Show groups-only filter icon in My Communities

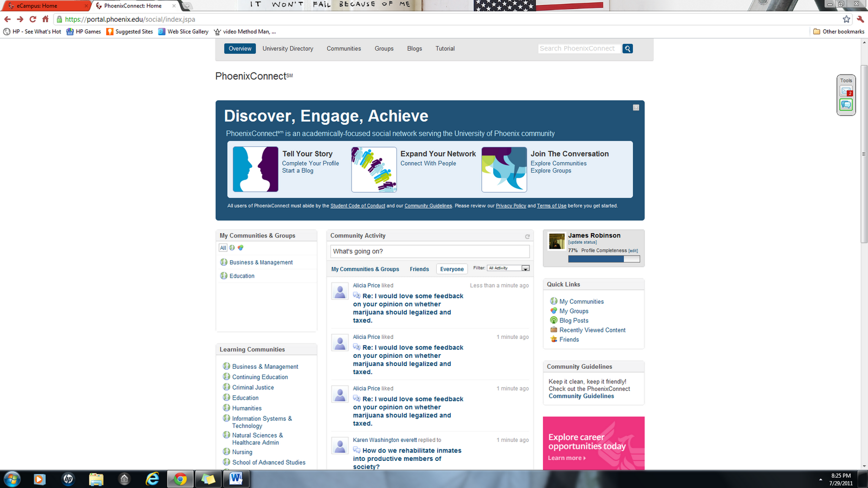[x=240, y=248]
